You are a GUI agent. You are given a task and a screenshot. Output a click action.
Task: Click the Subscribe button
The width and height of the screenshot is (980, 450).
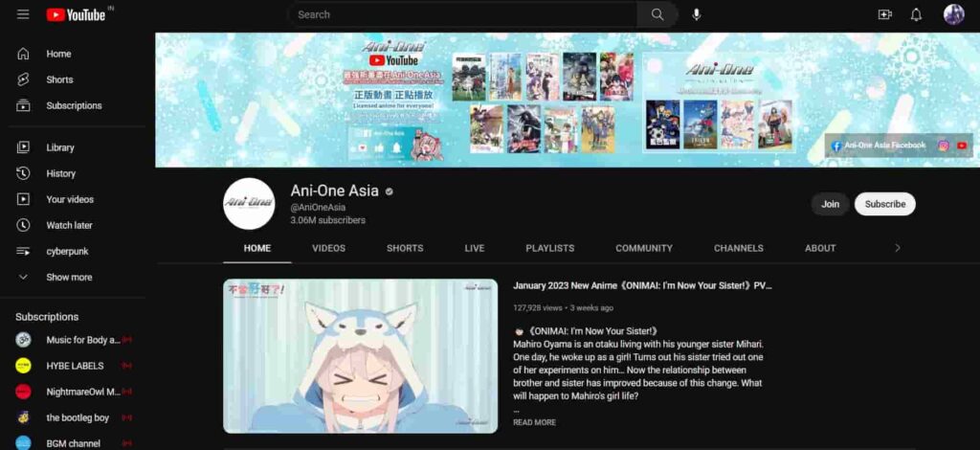(x=885, y=204)
